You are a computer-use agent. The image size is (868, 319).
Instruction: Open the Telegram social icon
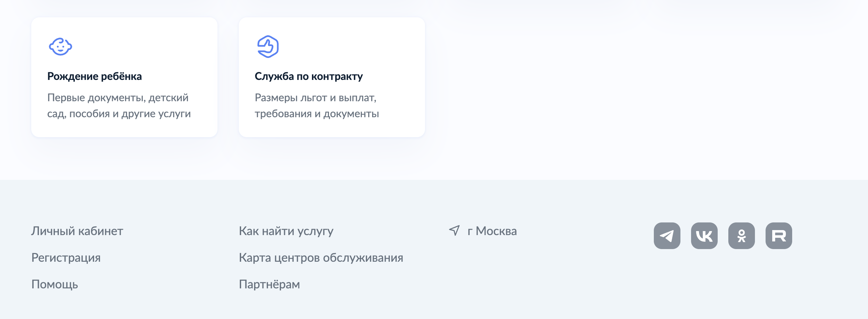click(x=667, y=236)
